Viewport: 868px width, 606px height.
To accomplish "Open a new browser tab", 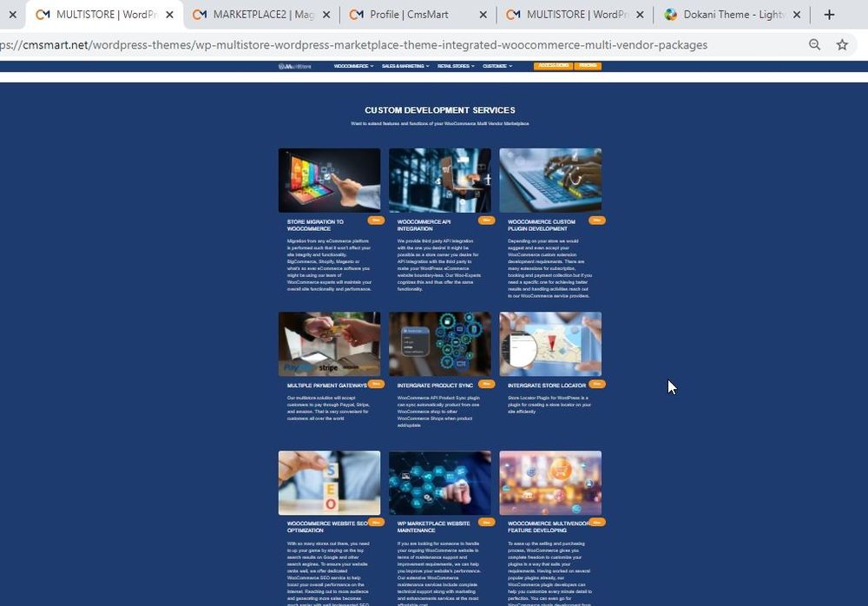I will (829, 15).
